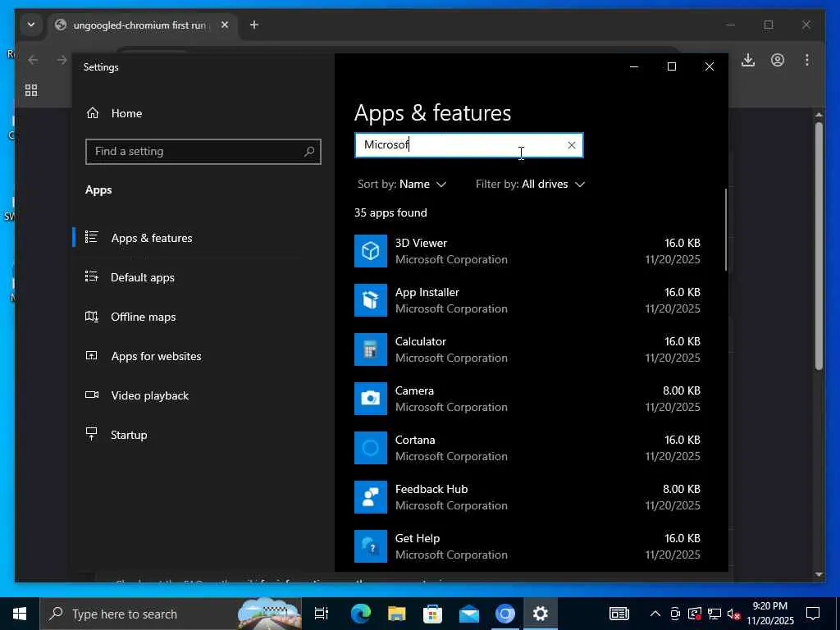Select the Camera app icon
Screen dimensions: 840x630
tap(370, 399)
